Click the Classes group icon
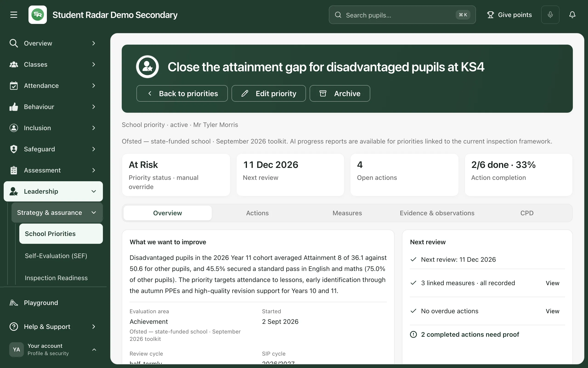This screenshot has height=368, width=588. point(14,64)
